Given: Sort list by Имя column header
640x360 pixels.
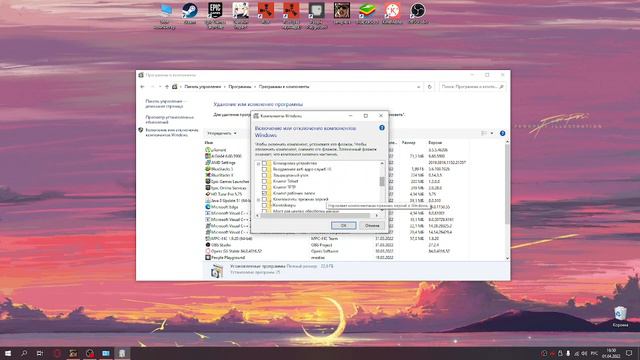Looking at the screenshot, I should 209,142.
